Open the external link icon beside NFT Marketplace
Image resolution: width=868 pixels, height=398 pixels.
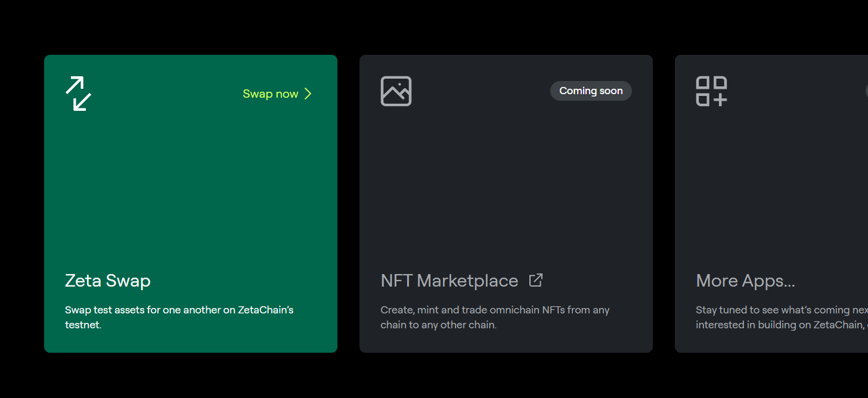click(536, 280)
